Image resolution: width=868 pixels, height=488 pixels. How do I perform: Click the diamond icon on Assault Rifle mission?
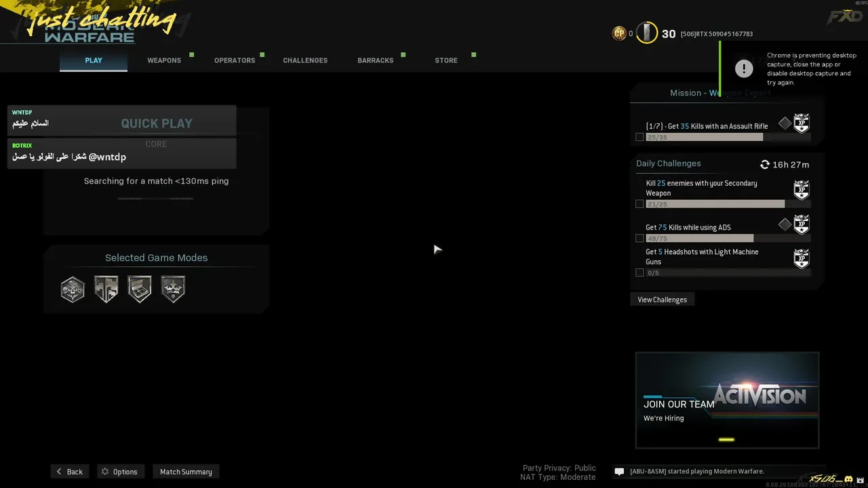785,123
